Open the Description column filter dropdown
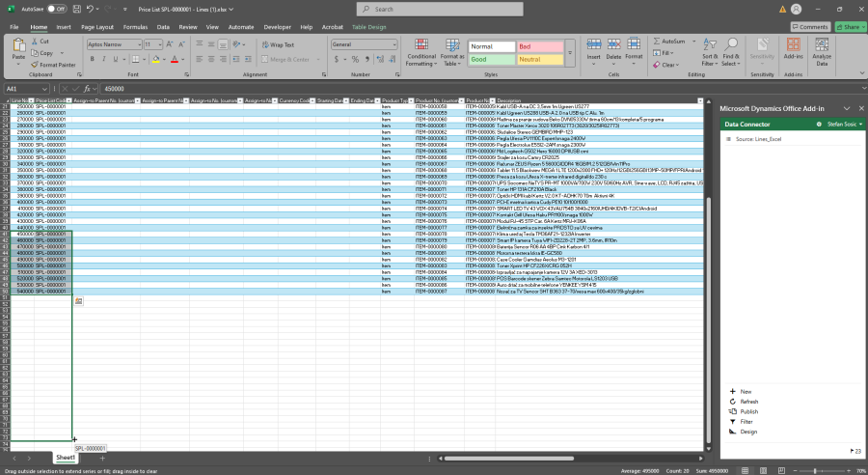The width and height of the screenshot is (868, 475). (x=700, y=100)
